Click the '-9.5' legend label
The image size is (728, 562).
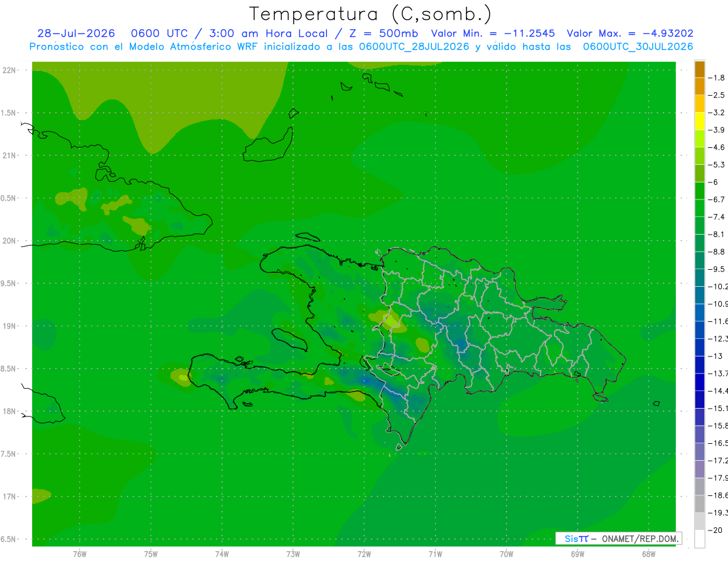pos(717,269)
